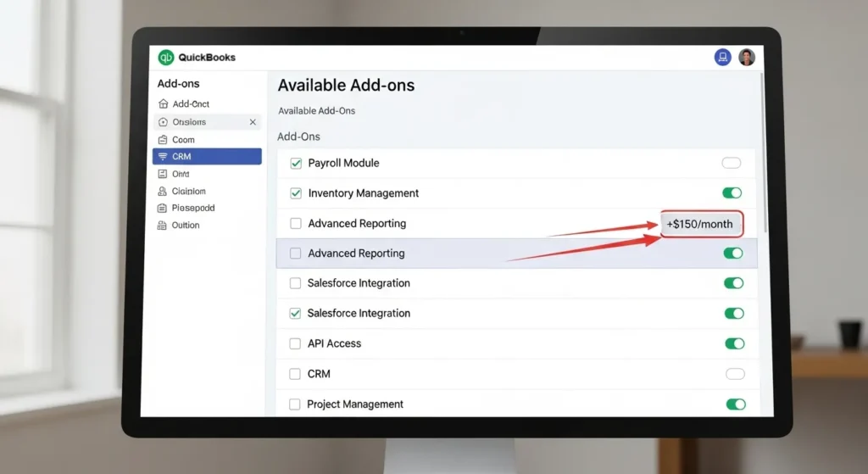Click the icon beside Piasepodd
Screen dimensions: 868x474
click(163, 208)
